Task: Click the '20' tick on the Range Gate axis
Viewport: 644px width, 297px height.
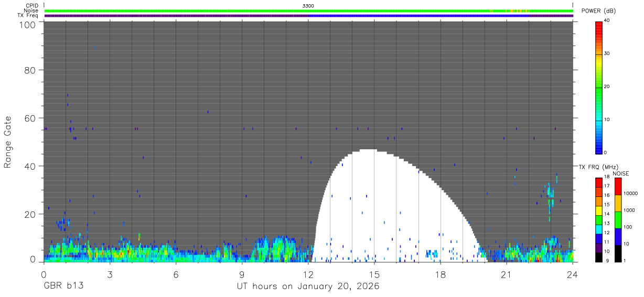Action: coord(29,214)
